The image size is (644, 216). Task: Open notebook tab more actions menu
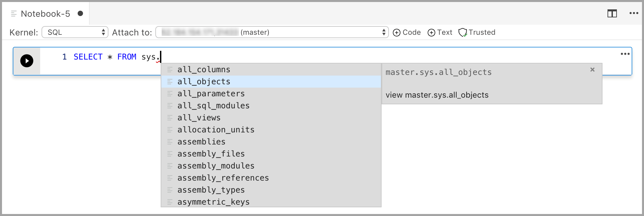634,13
